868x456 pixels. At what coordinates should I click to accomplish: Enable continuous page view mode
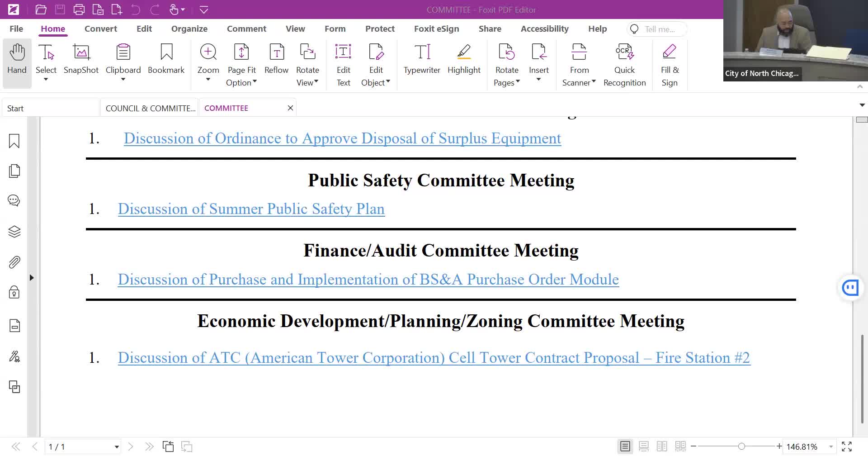point(644,446)
